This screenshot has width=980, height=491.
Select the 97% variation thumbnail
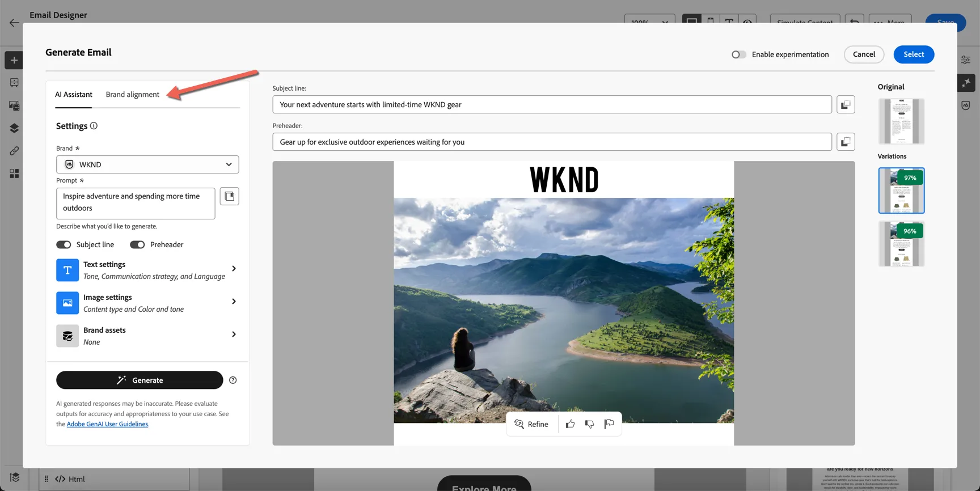901,191
